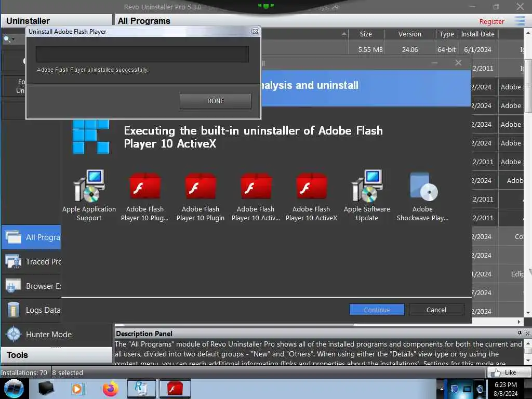The image size is (532, 399).
Task: Close the analysis and uninstall window
Action: click(x=458, y=63)
